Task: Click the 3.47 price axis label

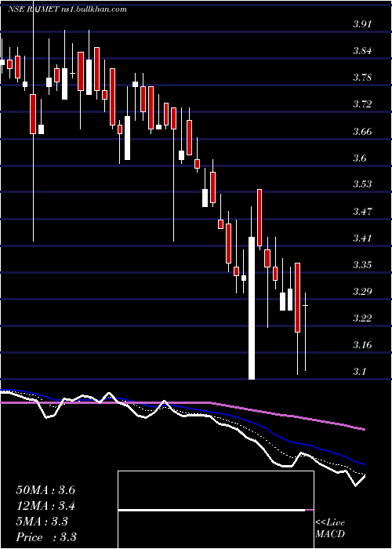Action: (362, 212)
